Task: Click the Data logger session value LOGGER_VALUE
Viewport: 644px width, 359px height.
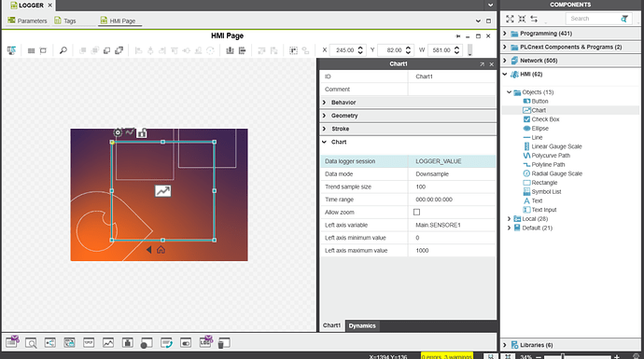Action: tap(439, 161)
